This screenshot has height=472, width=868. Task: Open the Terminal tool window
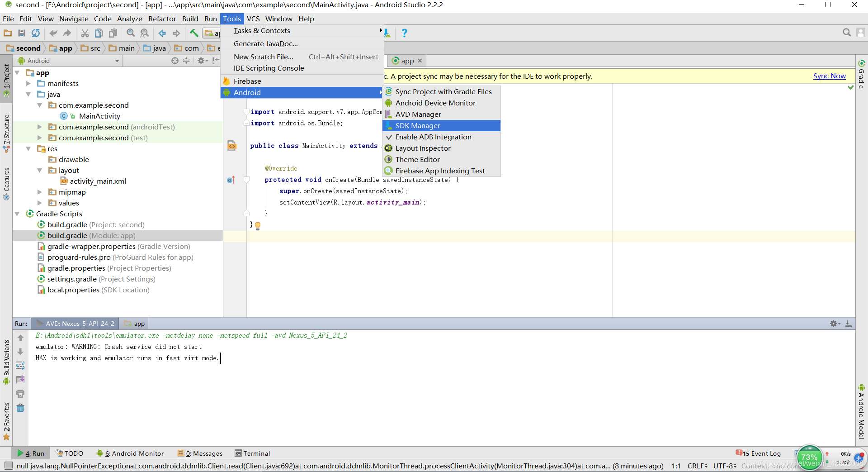click(x=252, y=453)
